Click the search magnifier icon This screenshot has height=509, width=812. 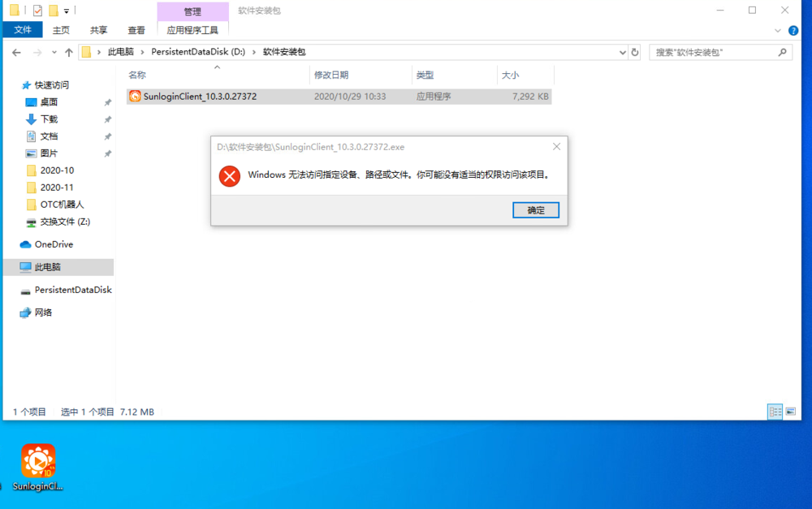pos(783,52)
